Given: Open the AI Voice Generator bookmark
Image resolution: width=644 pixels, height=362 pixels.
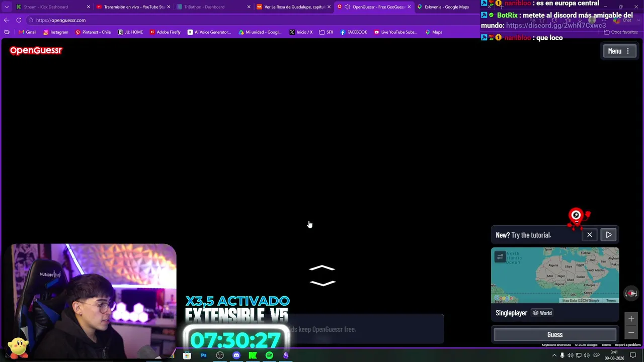Looking at the screenshot, I should click(x=209, y=32).
